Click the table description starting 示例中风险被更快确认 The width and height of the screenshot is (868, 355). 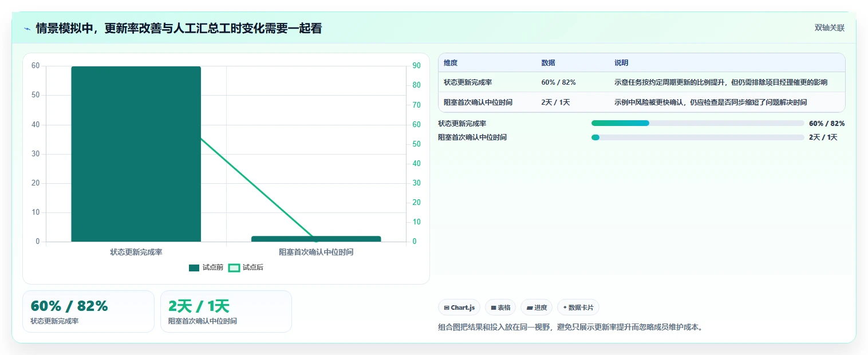711,102
